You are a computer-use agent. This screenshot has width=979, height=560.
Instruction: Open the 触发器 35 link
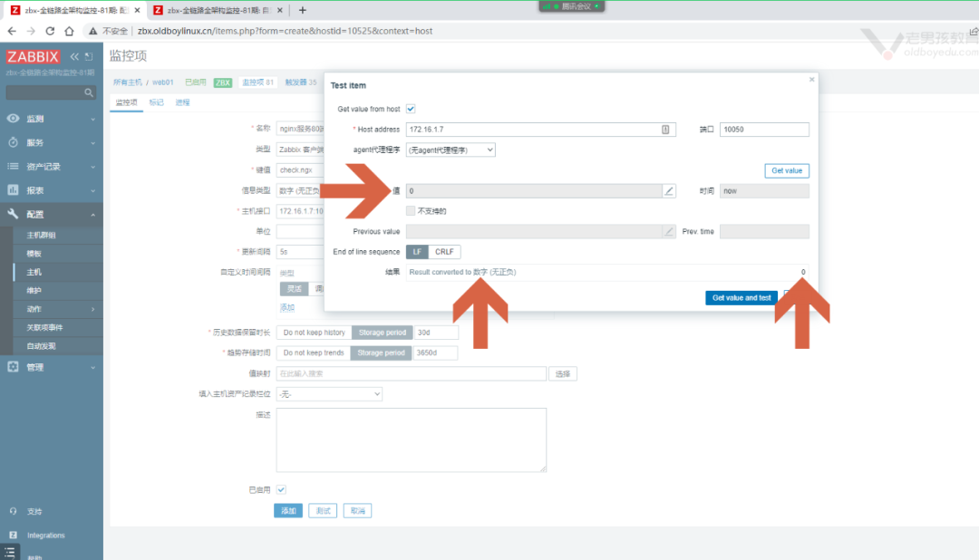point(301,82)
